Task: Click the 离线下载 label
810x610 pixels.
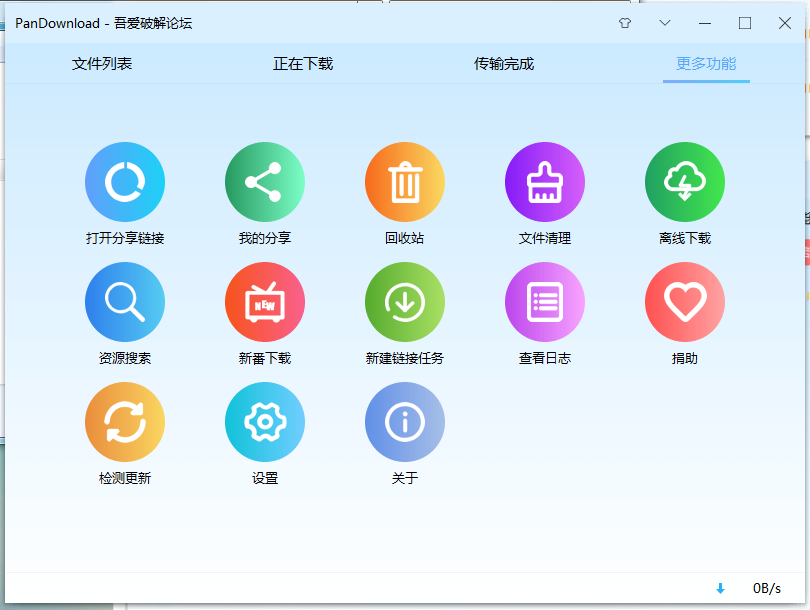Action: [685, 238]
